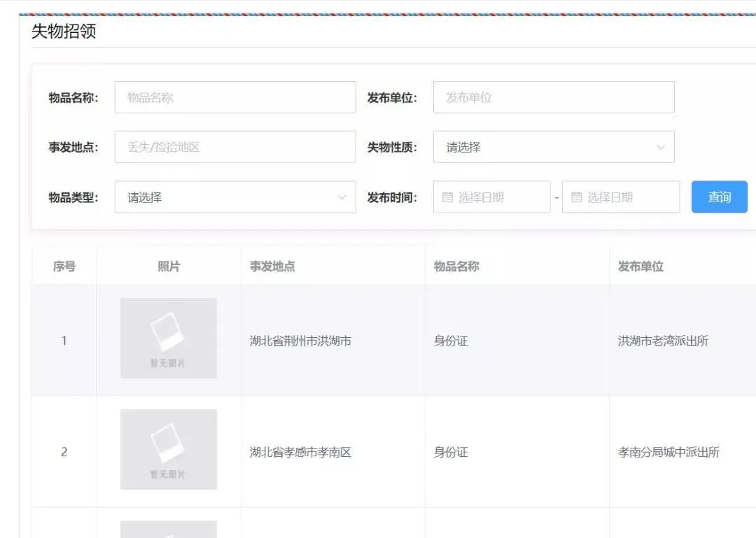Click the 查询 search button
Image resolution: width=756 pixels, height=538 pixels.
point(719,197)
